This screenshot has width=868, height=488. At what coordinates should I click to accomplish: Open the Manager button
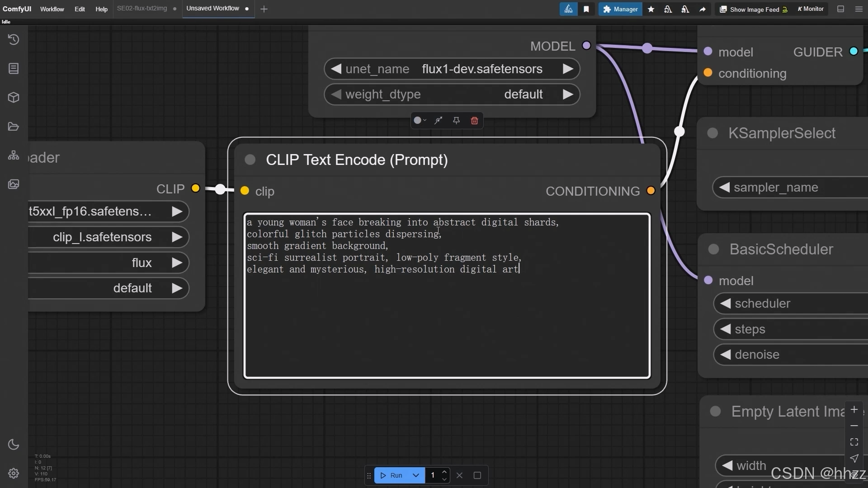620,9
